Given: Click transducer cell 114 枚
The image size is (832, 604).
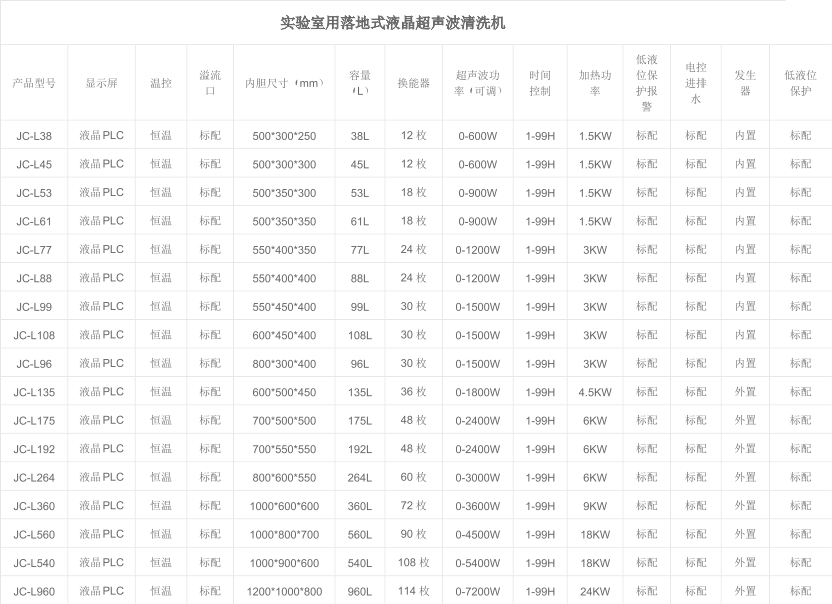Looking at the screenshot, I should (413, 591).
